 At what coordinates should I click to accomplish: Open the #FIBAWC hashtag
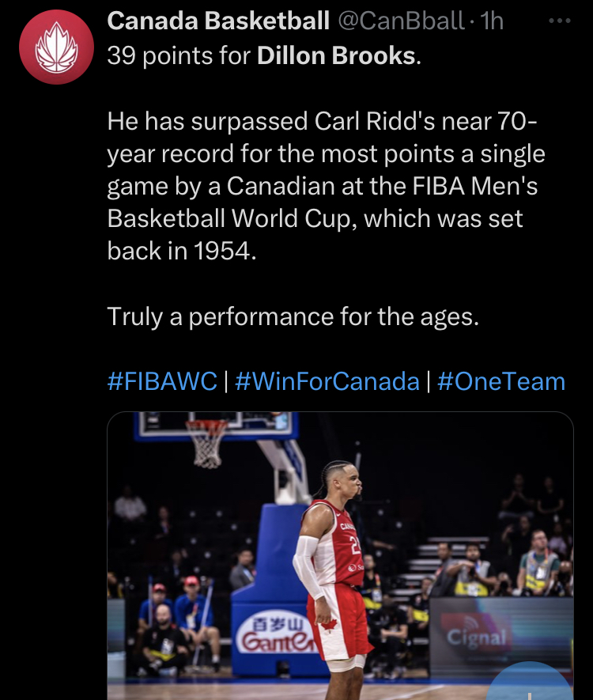[x=162, y=381]
